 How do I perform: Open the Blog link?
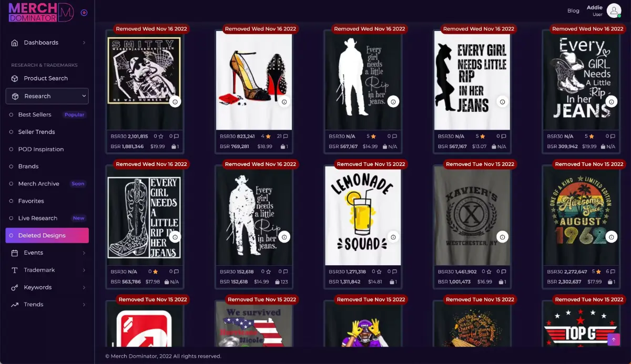coord(573,11)
